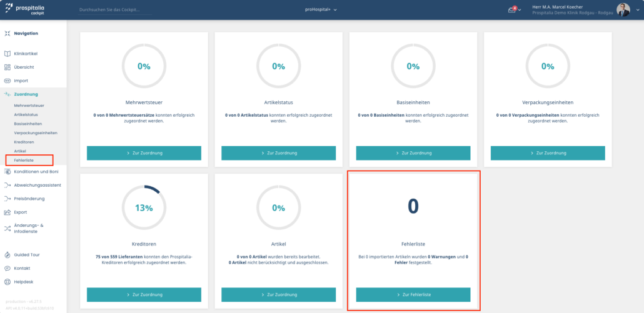
Task: Click the Zuordnung arrows icon
Action: point(7,94)
